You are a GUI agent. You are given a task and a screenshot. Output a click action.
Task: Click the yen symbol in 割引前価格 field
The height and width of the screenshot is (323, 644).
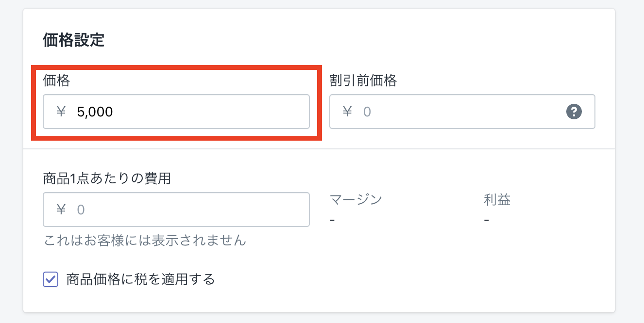(347, 112)
